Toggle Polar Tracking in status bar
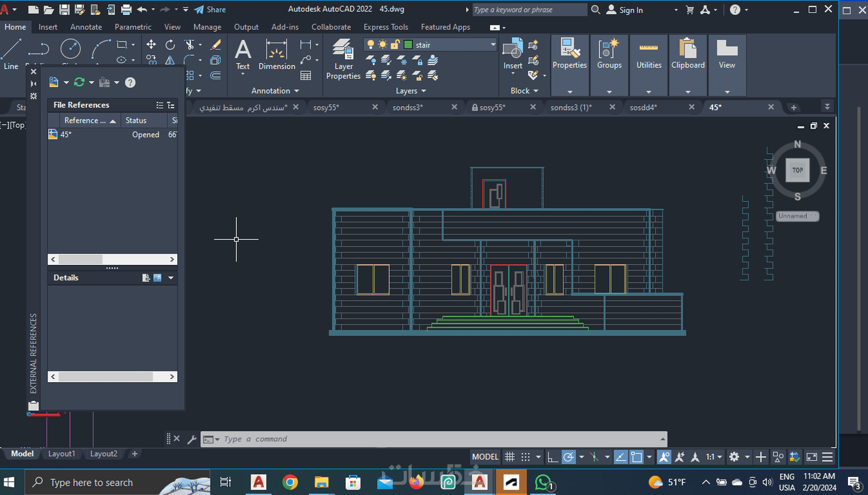The width and height of the screenshot is (868, 495). click(x=569, y=457)
